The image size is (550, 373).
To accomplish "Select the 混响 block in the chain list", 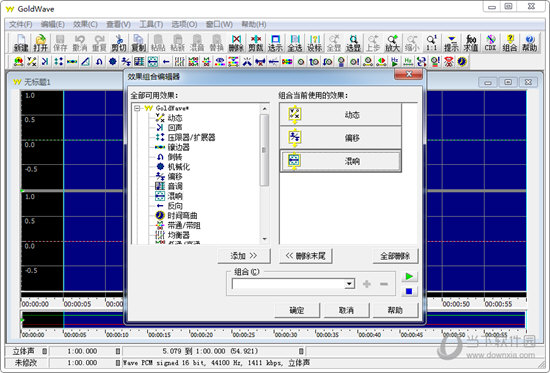I will tap(341, 161).
